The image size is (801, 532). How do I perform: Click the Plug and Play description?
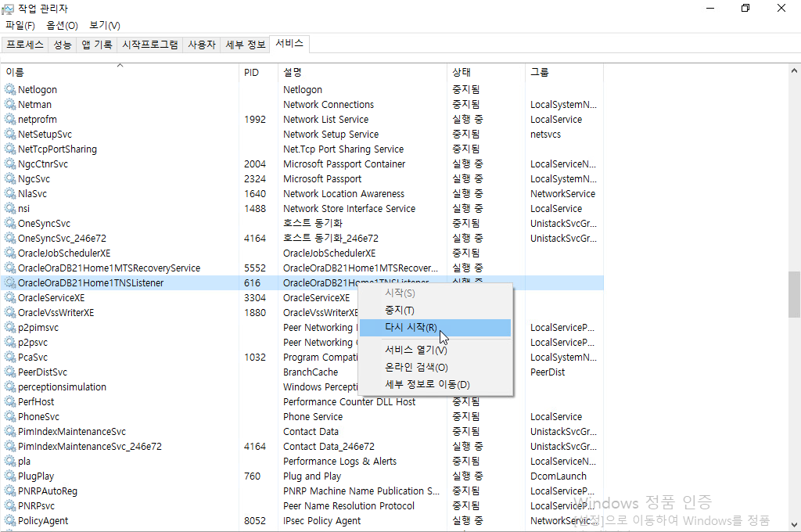312,476
